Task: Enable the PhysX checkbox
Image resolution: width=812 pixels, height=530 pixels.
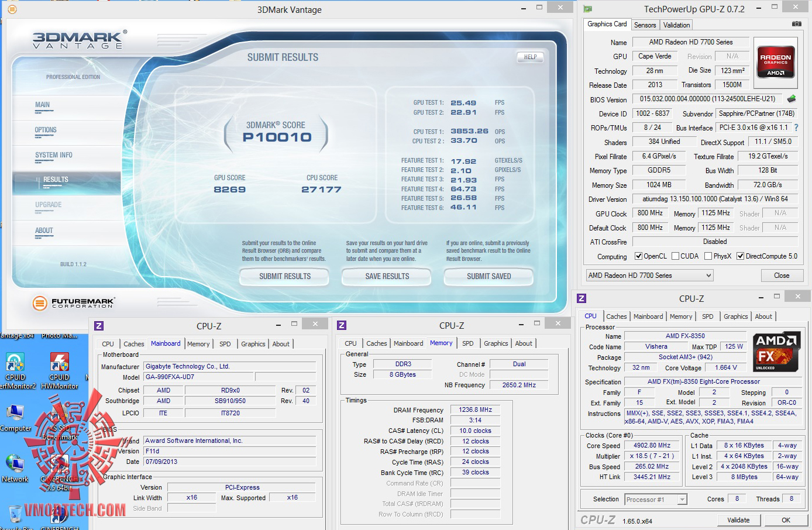Action: tap(708, 256)
